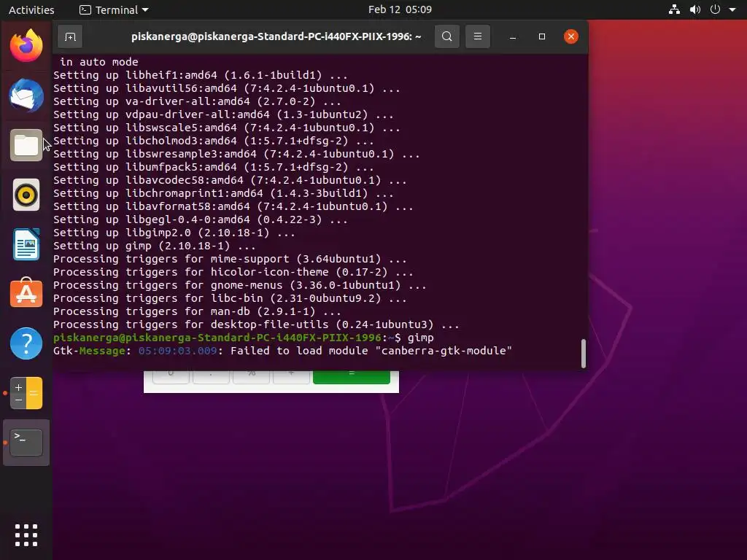Click the "Processing triggers for man-db" line

pyautogui.click(x=197, y=311)
